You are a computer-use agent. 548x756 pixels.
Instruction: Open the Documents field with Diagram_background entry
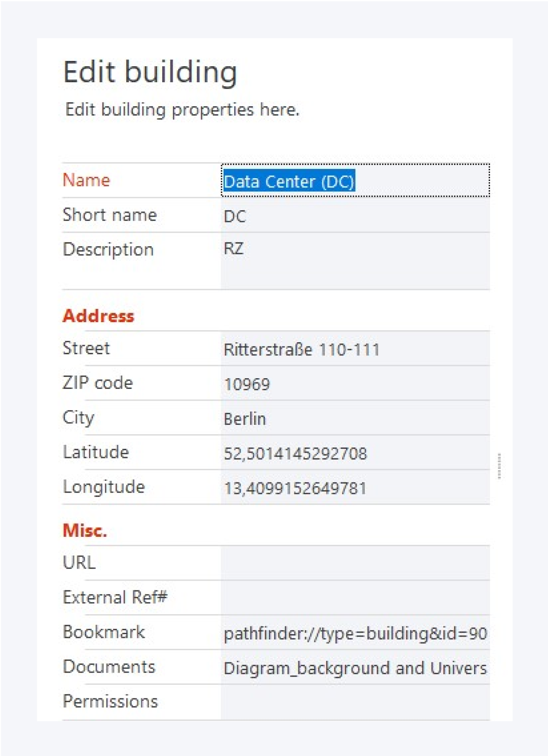coord(355,668)
